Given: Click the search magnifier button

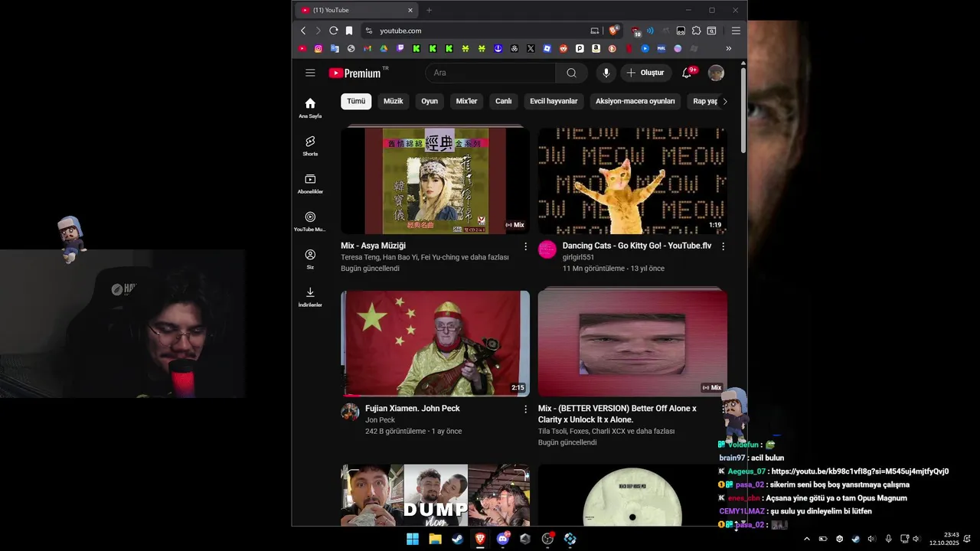Looking at the screenshot, I should [x=571, y=73].
